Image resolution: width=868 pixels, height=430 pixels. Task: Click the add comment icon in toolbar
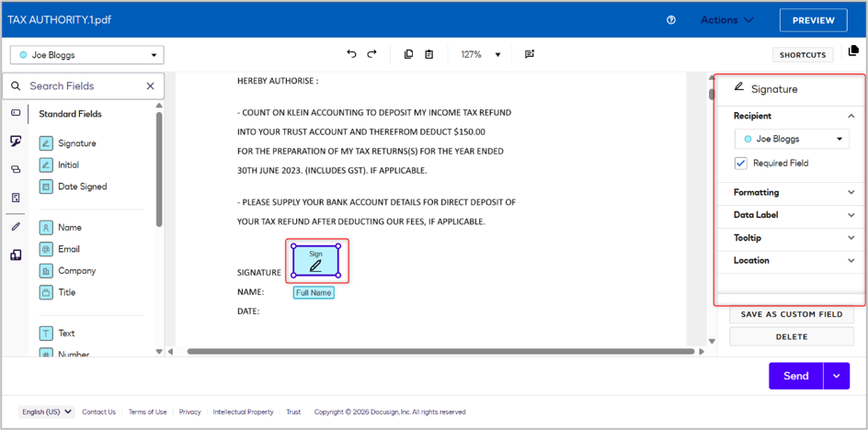(530, 54)
